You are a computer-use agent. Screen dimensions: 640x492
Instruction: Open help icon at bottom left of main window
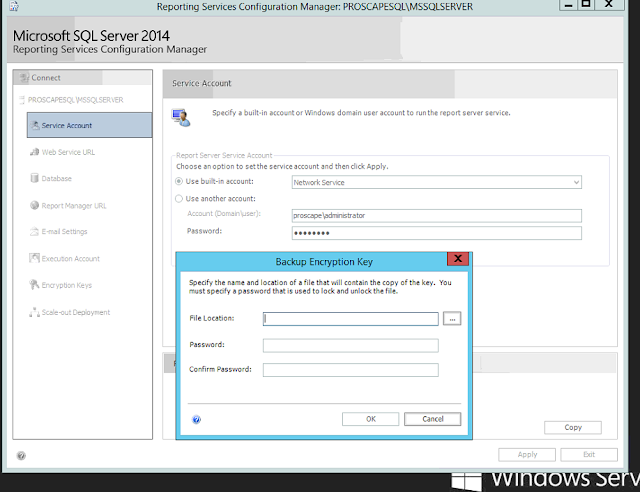21,456
